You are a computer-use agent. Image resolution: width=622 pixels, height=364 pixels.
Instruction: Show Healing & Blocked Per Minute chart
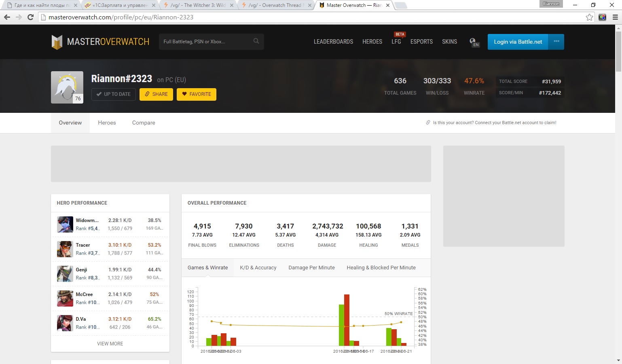[x=381, y=268]
